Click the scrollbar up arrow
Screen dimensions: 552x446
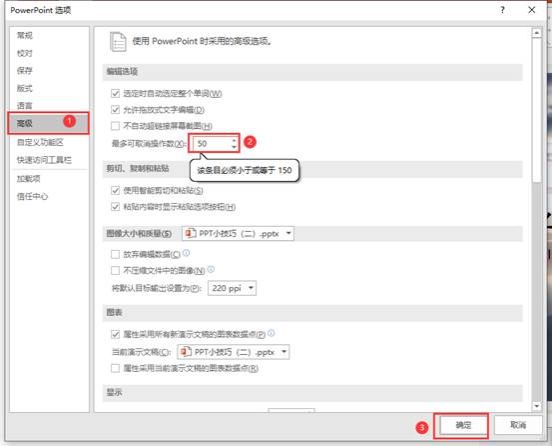(x=537, y=33)
